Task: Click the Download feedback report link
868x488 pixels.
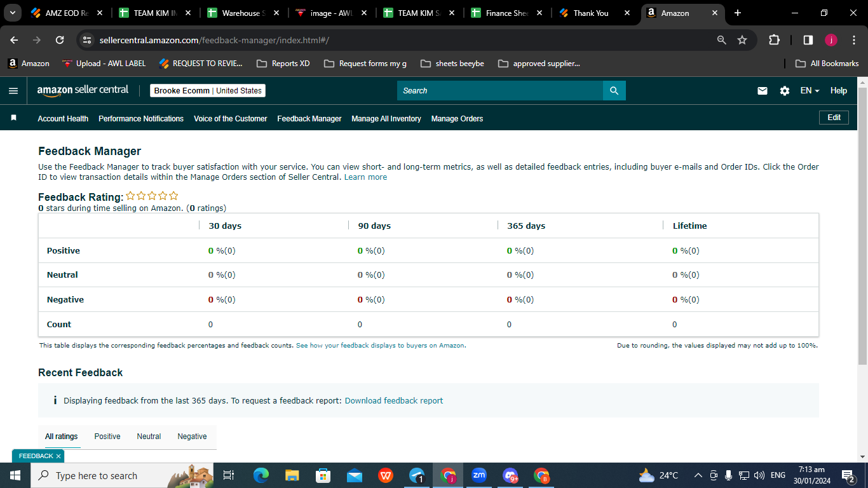Action: (394, 401)
